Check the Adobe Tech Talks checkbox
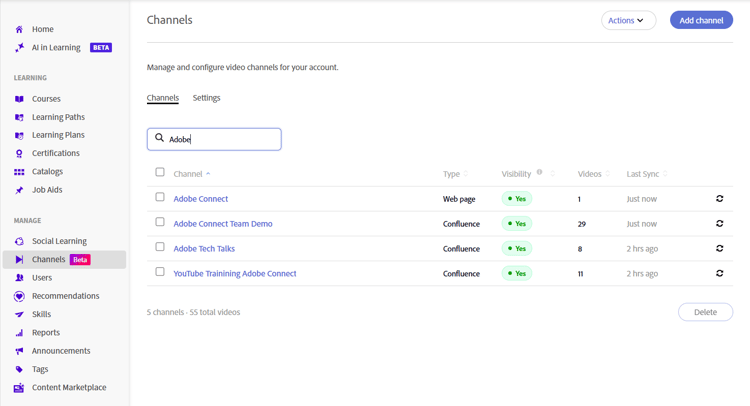750x406 pixels. tap(160, 247)
